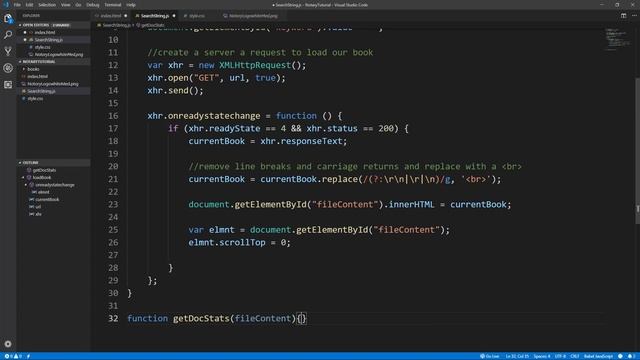Image resolution: width=640 pixels, height=360 pixels.
Task: Click getDocStats in the breadcrumb
Action: [x=153, y=25]
